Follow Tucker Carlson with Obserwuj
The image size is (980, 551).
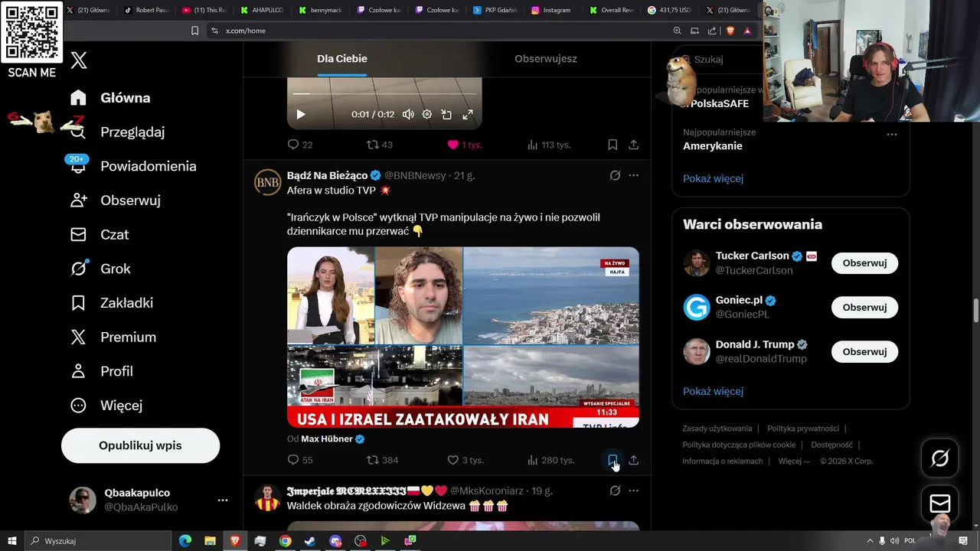point(864,263)
